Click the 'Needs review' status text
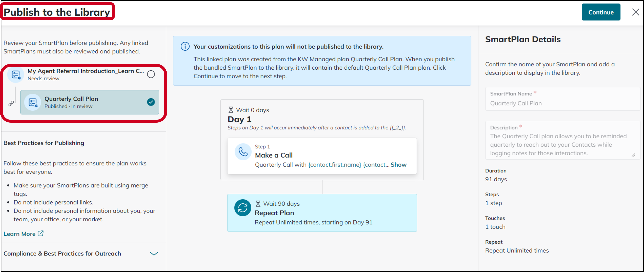 click(x=43, y=78)
